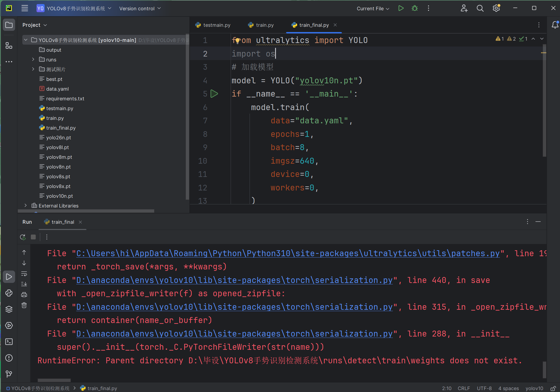Click the 4 spaces indent setting
Screen dimensions: 560x392
(509, 388)
